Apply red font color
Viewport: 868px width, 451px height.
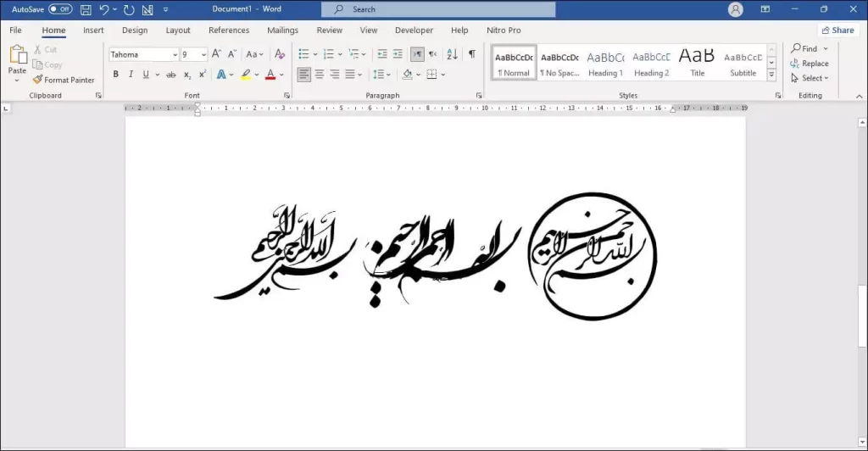(x=270, y=74)
